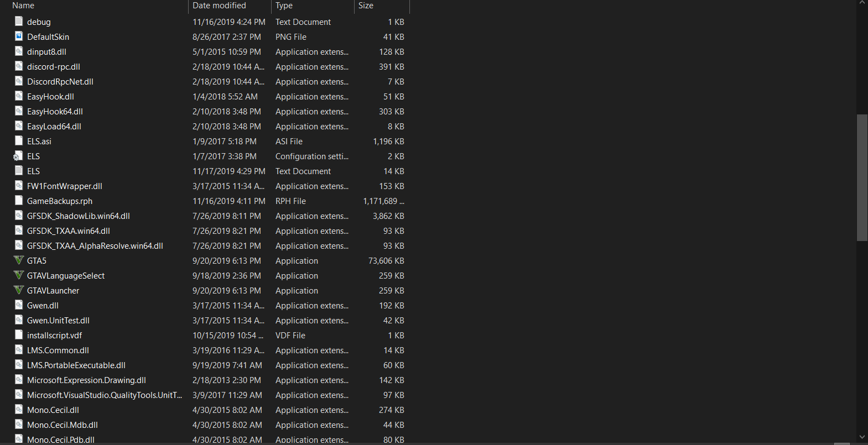This screenshot has height=445, width=868.
Task: Select the FW1FontWrapper.dll file icon
Action: click(19, 186)
